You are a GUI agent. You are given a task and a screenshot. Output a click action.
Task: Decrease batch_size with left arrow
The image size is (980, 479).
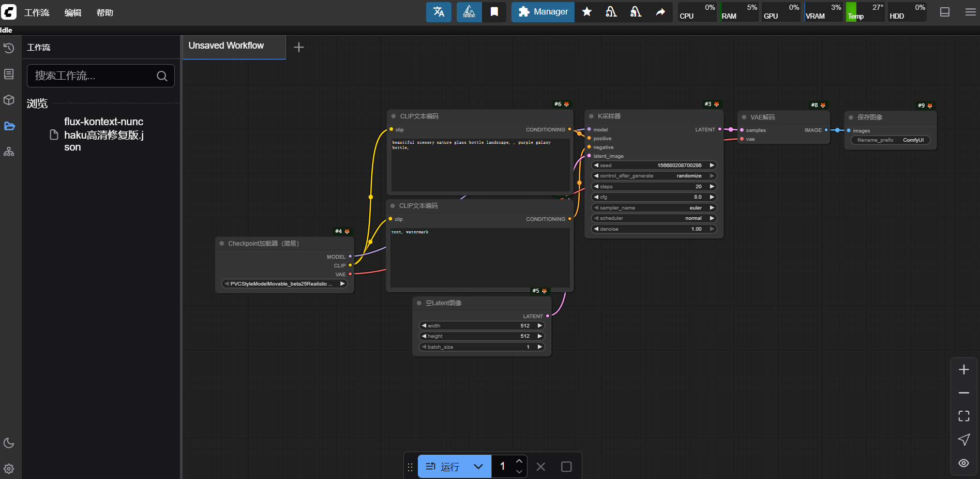pos(424,347)
